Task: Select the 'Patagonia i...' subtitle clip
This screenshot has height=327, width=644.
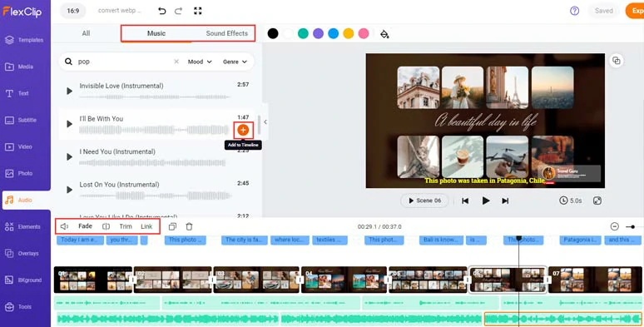Action: [x=580, y=240]
